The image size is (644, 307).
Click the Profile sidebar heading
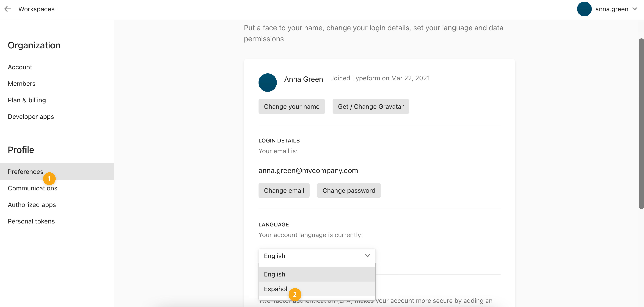tap(21, 150)
